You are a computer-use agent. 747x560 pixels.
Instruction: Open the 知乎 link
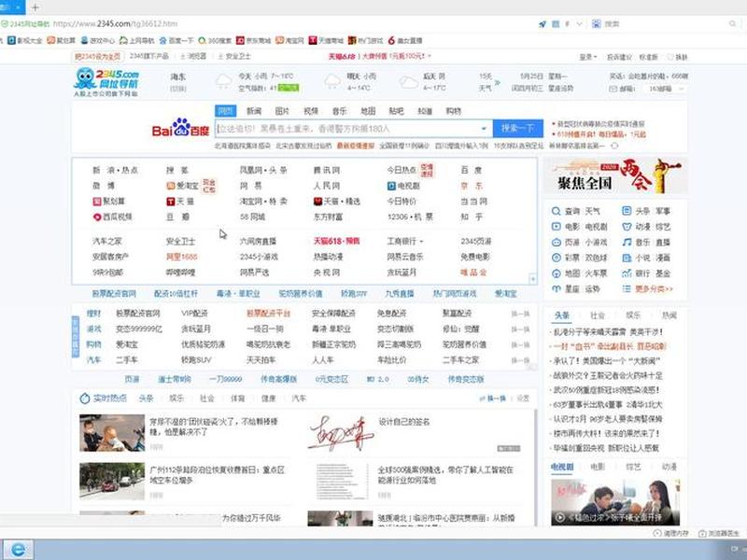472,217
